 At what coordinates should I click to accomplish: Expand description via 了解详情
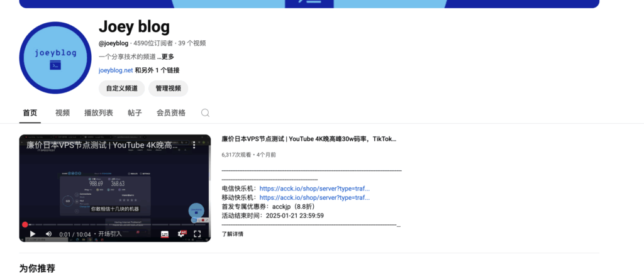click(233, 234)
